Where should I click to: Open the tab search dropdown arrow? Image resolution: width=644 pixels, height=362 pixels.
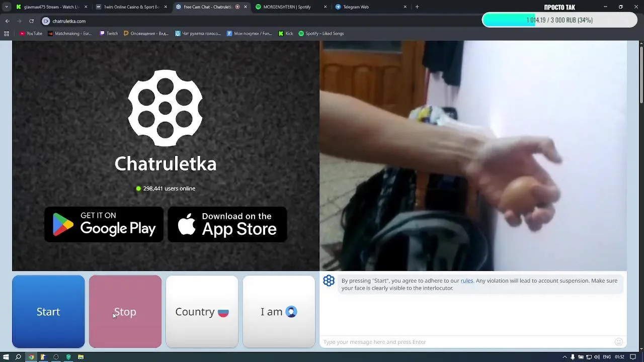click(6, 7)
